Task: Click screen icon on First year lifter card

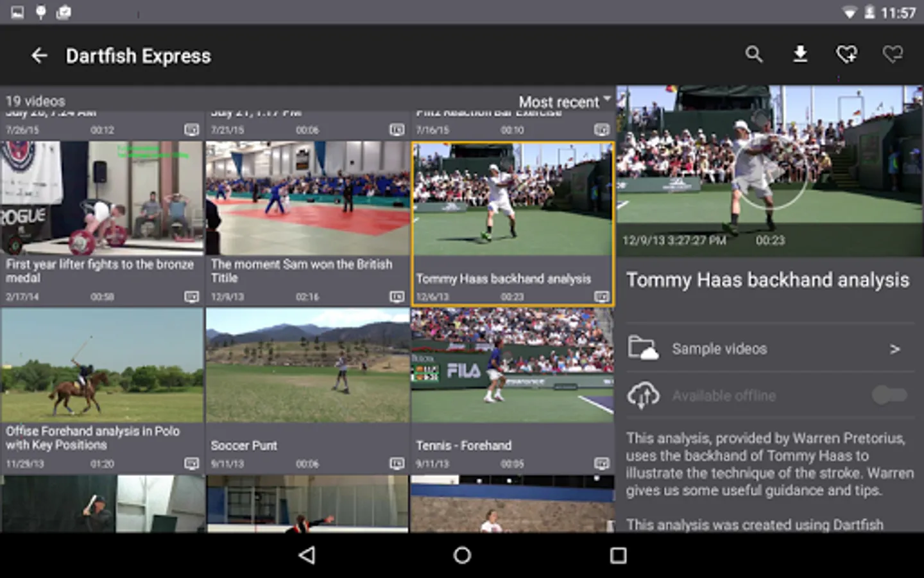Action: [192, 297]
